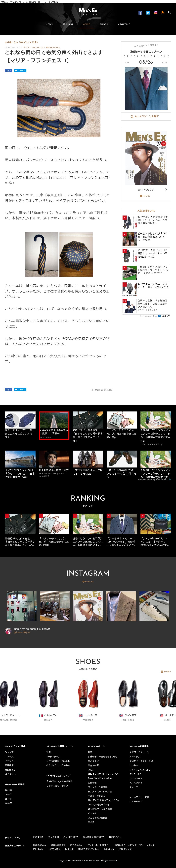
Task: Open the ビームス中村さんが「TPO別」popular article
Action: (146, 239)
